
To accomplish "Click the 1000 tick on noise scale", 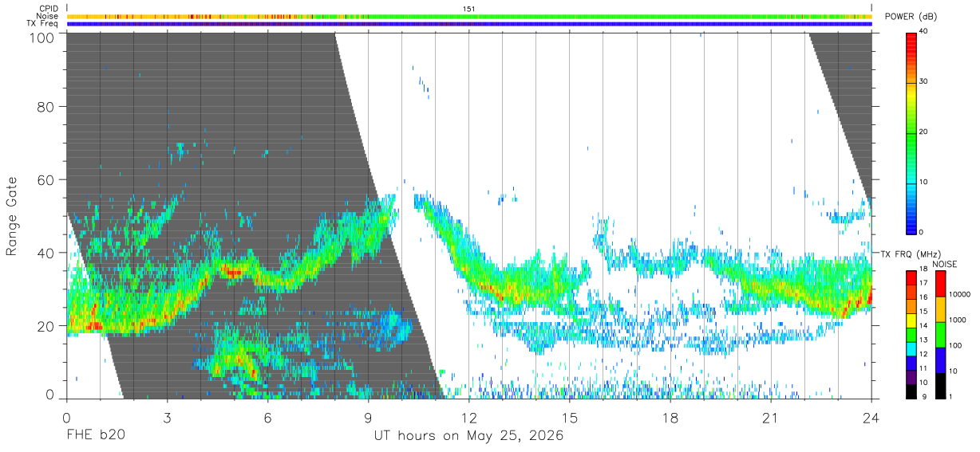I will 958,320.
